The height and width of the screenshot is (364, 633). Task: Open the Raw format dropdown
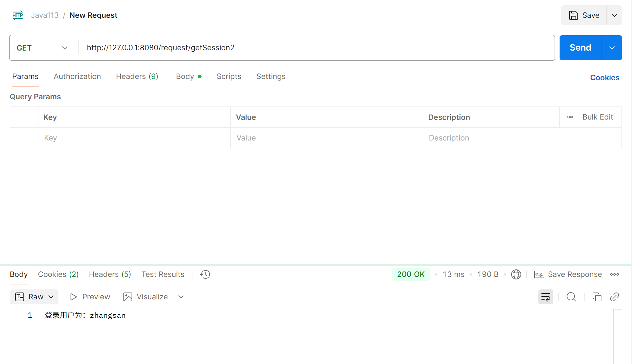[34, 297]
